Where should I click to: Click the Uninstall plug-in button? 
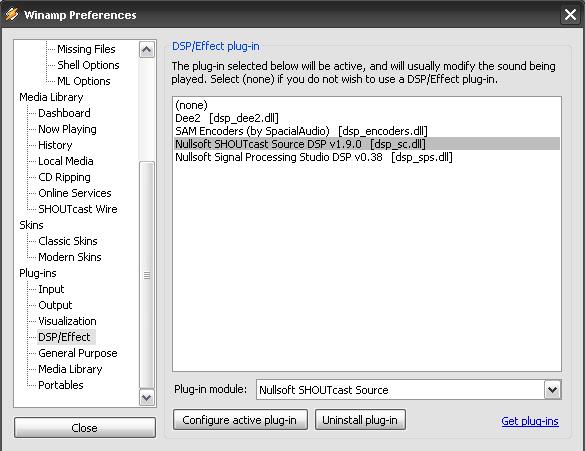click(x=360, y=420)
